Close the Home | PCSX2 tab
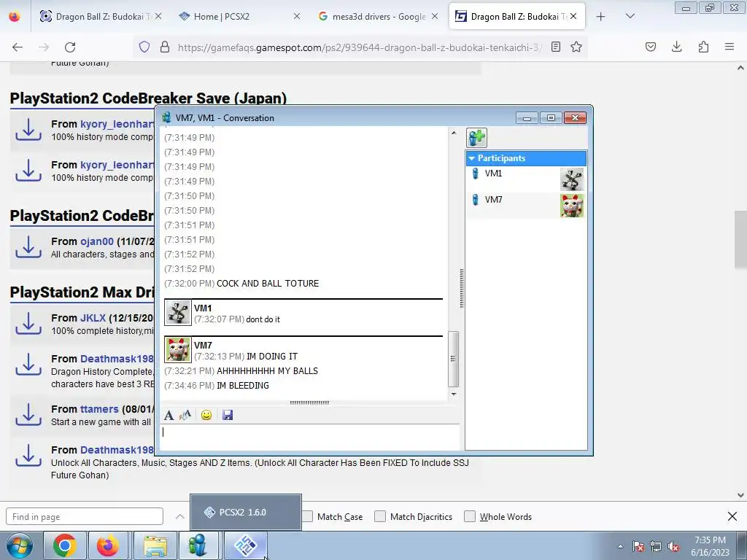 pos(297,17)
